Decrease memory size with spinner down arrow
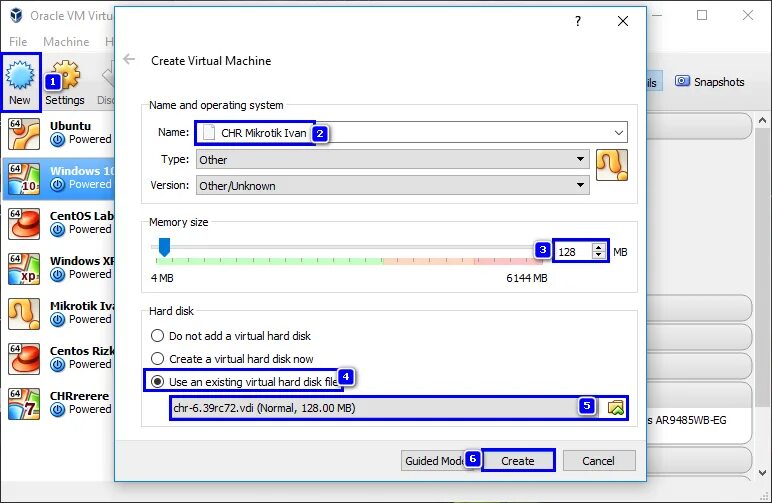 click(598, 255)
